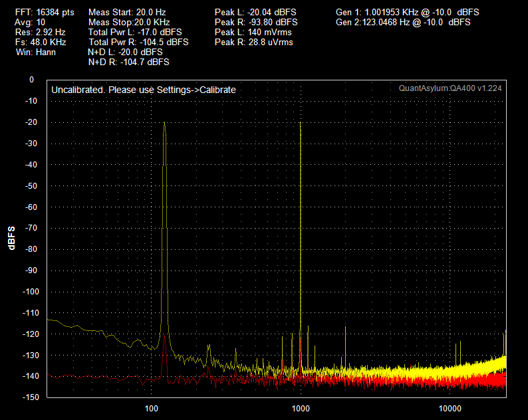
Task: Click the -100 label on dBFS axis
Action: click(31, 292)
